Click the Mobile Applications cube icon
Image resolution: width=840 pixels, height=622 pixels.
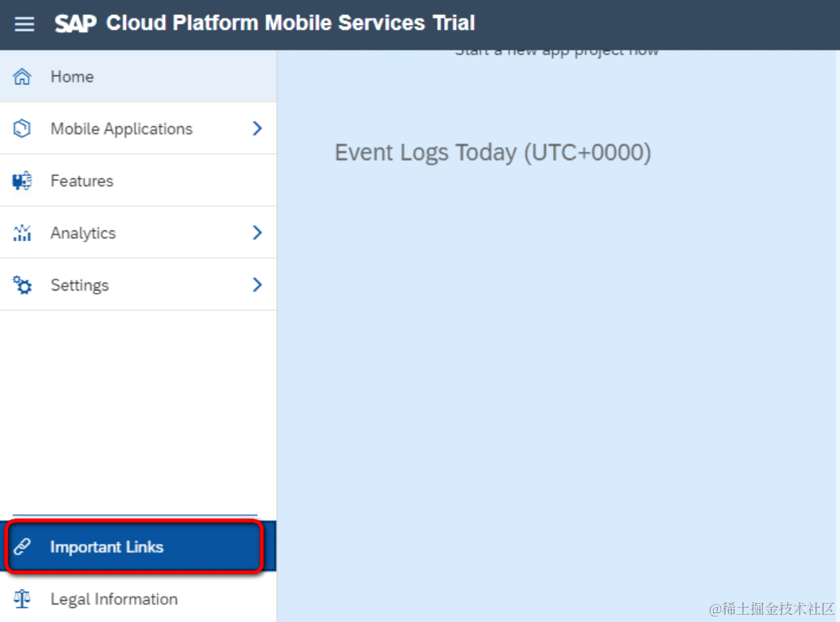(22, 129)
